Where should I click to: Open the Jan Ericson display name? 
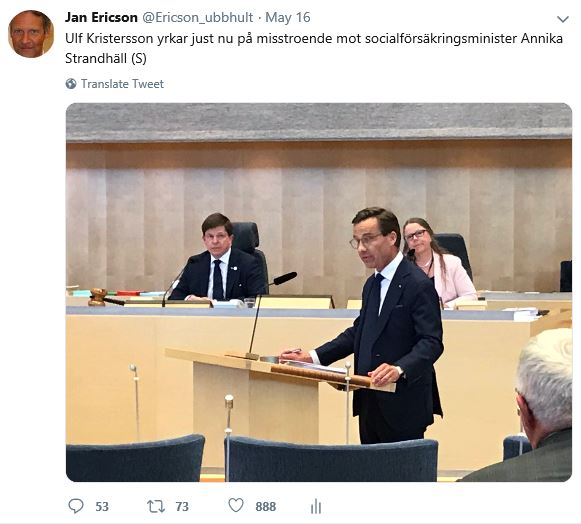point(101,17)
